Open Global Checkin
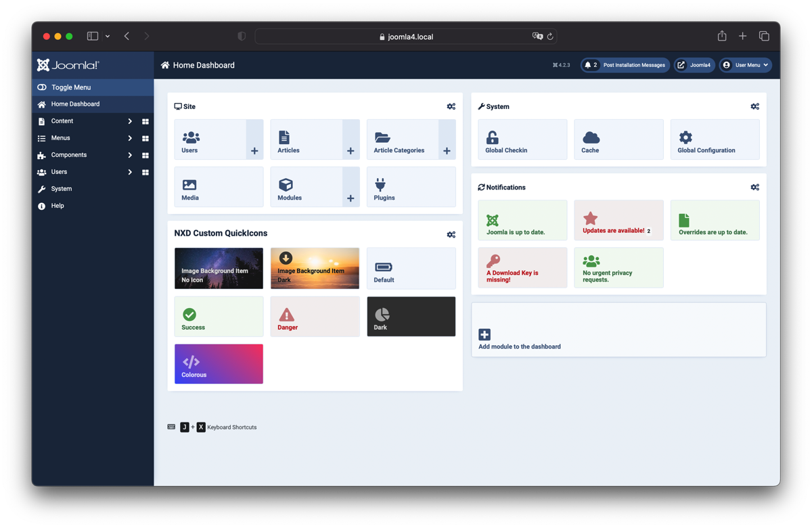 522,139
